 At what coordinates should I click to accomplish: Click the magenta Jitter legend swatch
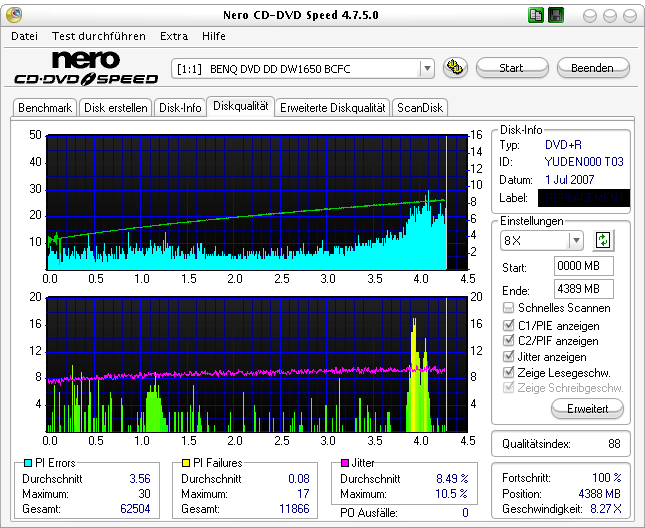(x=345, y=463)
